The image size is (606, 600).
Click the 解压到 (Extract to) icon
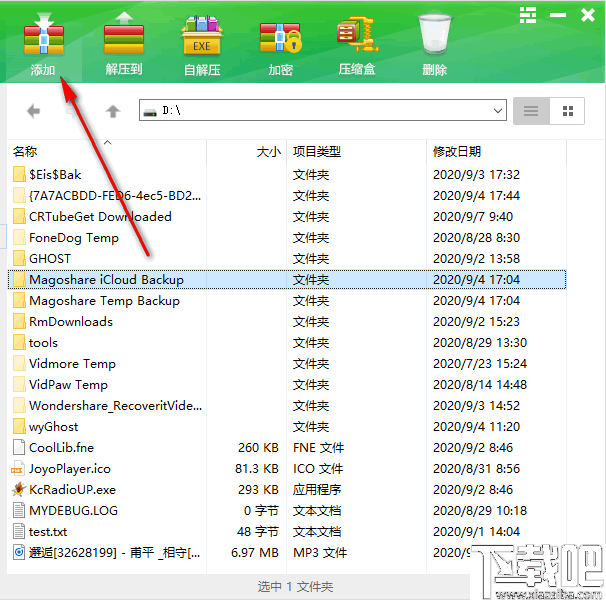tap(124, 33)
